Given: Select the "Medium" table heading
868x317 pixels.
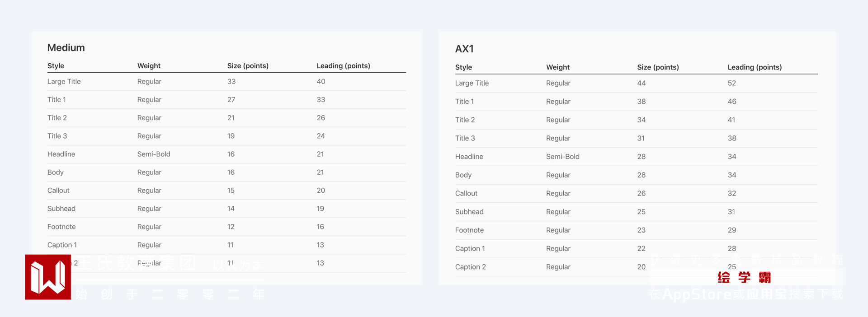Looking at the screenshot, I should point(66,48).
